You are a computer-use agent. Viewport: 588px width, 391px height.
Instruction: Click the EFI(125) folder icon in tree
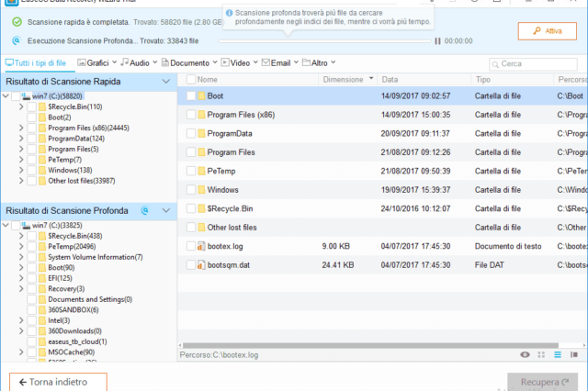click(x=42, y=278)
